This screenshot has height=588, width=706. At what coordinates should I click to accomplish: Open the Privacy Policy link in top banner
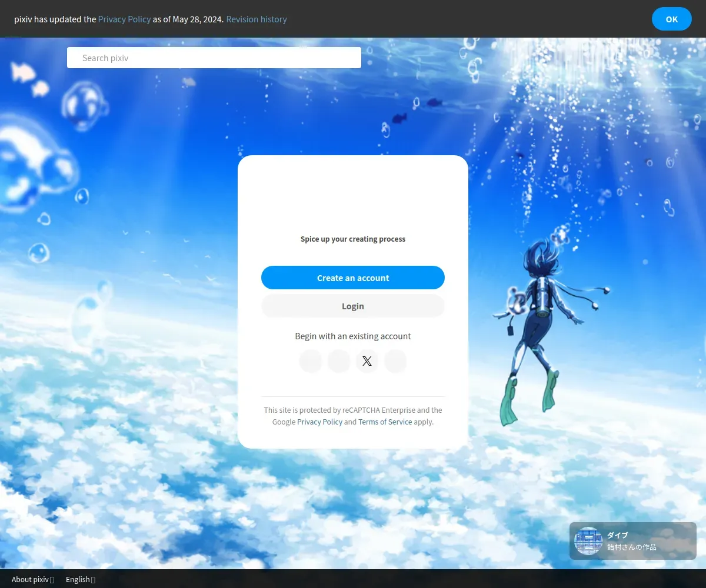pyautogui.click(x=124, y=19)
